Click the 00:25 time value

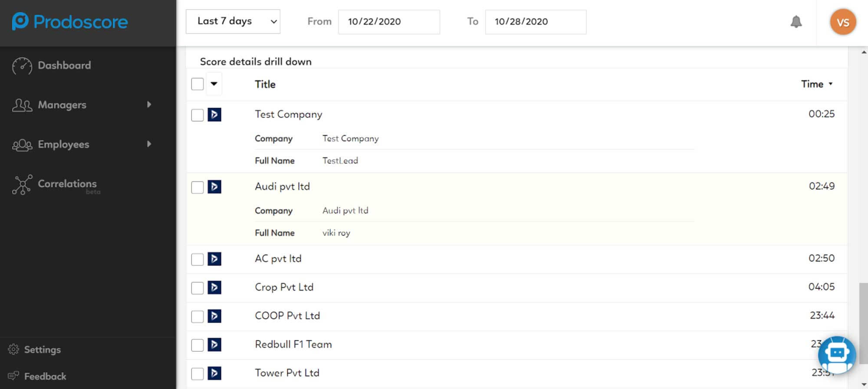(822, 114)
